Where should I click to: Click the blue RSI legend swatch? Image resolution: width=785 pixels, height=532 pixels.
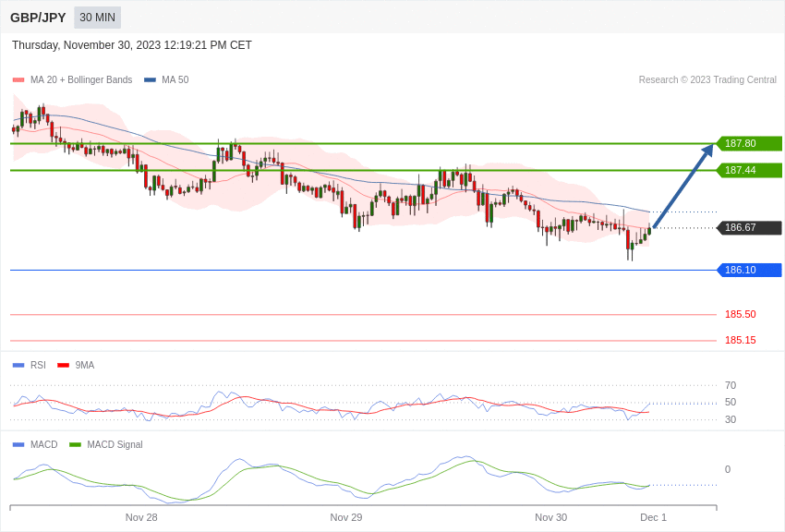pyautogui.click(x=18, y=366)
